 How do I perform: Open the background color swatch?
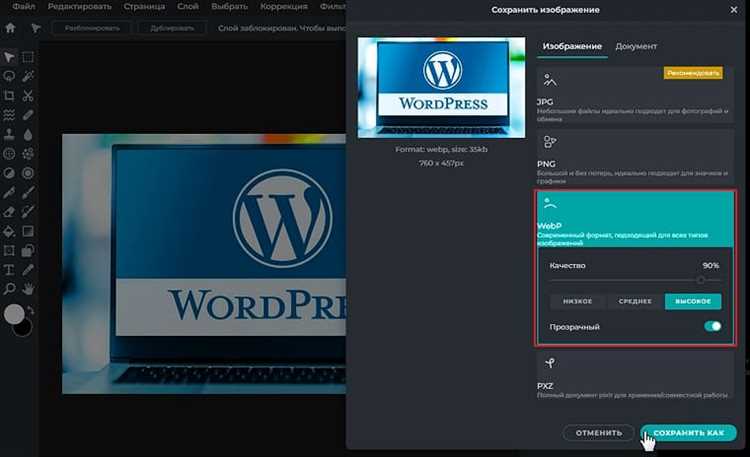(24, 329)
